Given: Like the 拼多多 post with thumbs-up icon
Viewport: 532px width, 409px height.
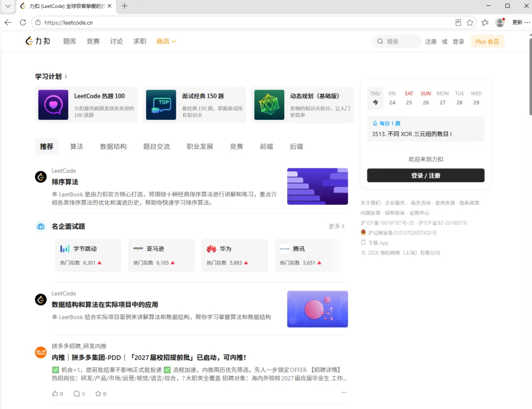Looking at the screenshot, I should [55, 393].
